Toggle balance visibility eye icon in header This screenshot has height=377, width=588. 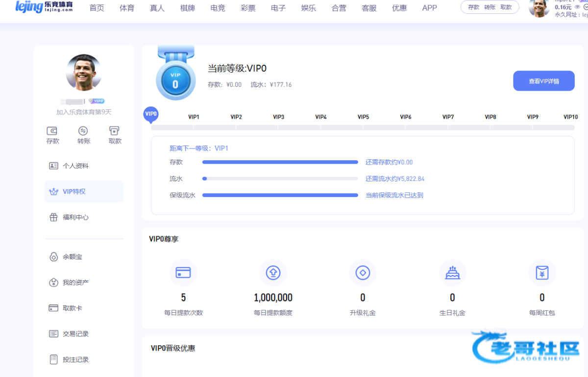(x=578, y=7)
